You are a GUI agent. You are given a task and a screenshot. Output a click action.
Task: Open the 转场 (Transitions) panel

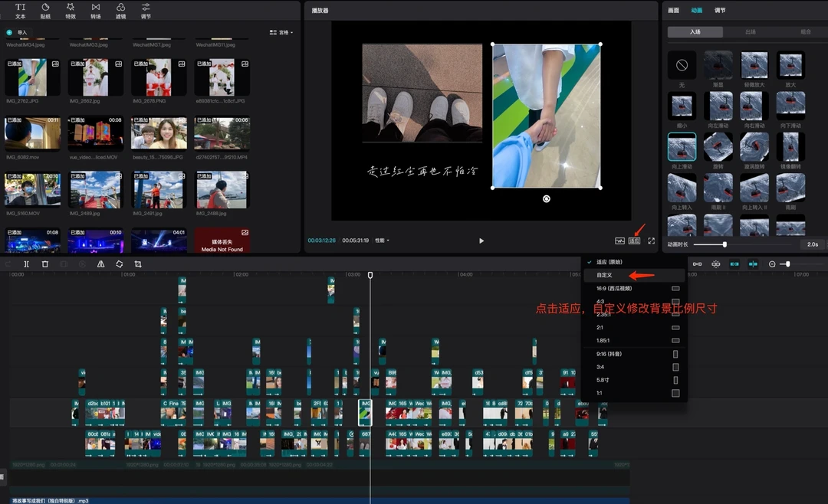click(x=95, y=11)
